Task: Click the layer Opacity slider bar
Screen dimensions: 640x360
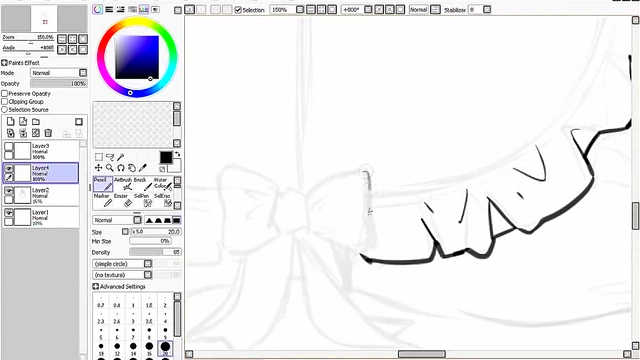Action: pyautogui.click(x=59, y=83)
